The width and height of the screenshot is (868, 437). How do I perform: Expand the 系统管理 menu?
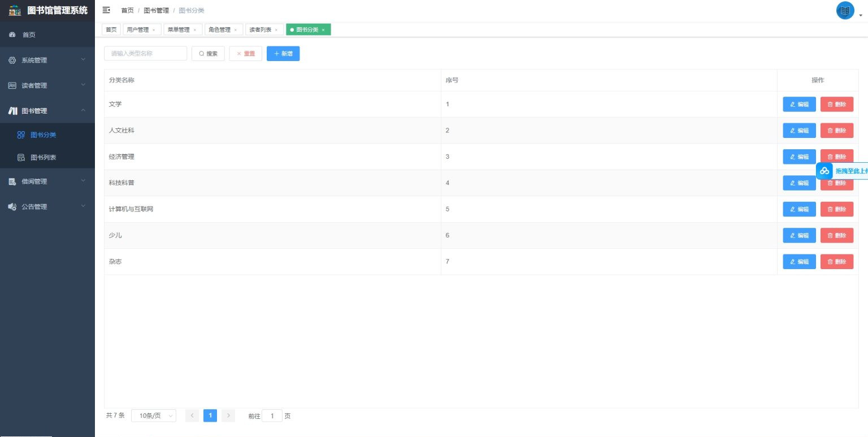click(47, 60)
